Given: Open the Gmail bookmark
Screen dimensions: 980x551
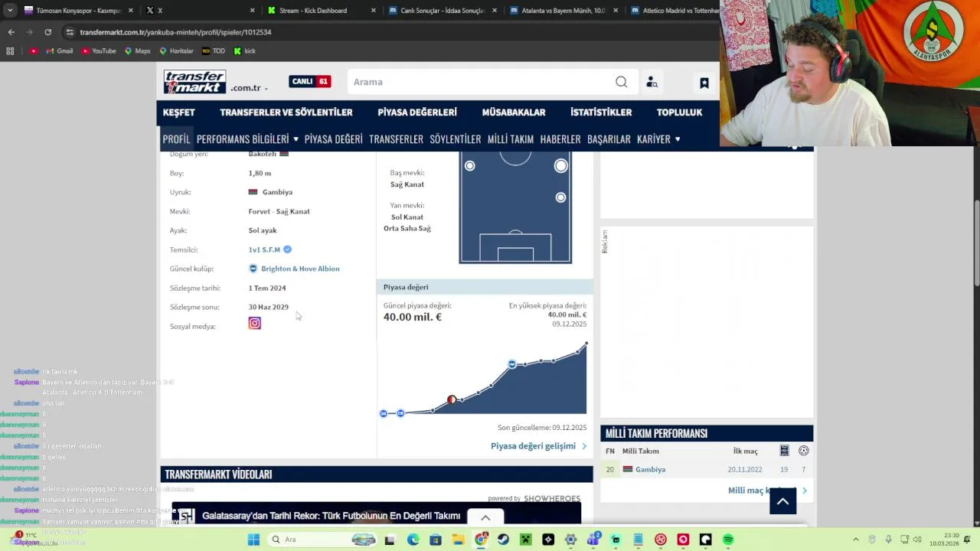Looking at the screenshot, I should coord(59,51).
